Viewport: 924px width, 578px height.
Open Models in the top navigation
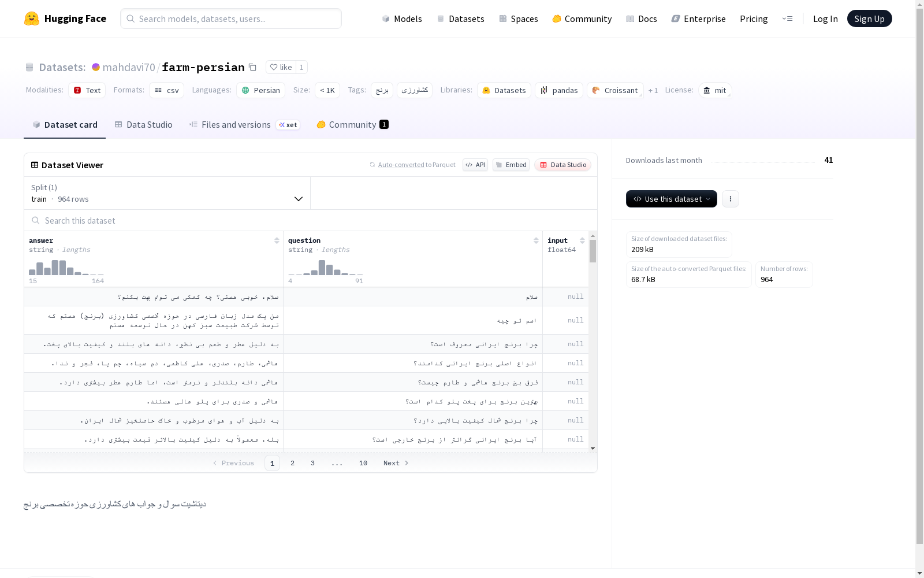(402, 18)
